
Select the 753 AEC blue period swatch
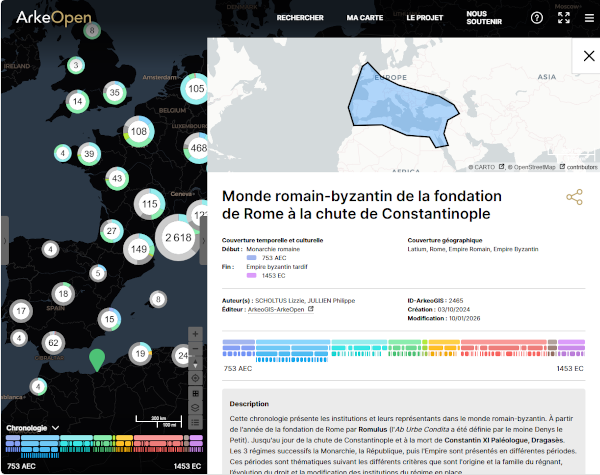[x=251, y=258]
